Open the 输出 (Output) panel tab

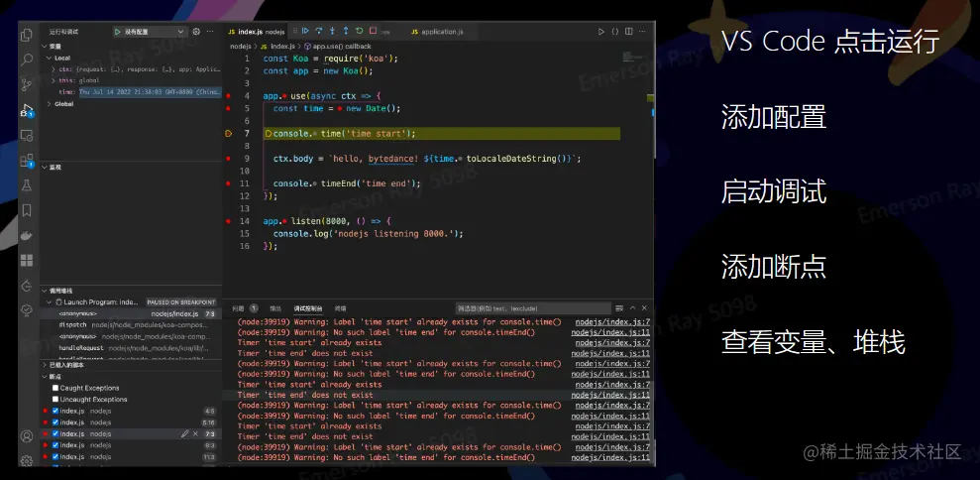click(x=275, y=308)
